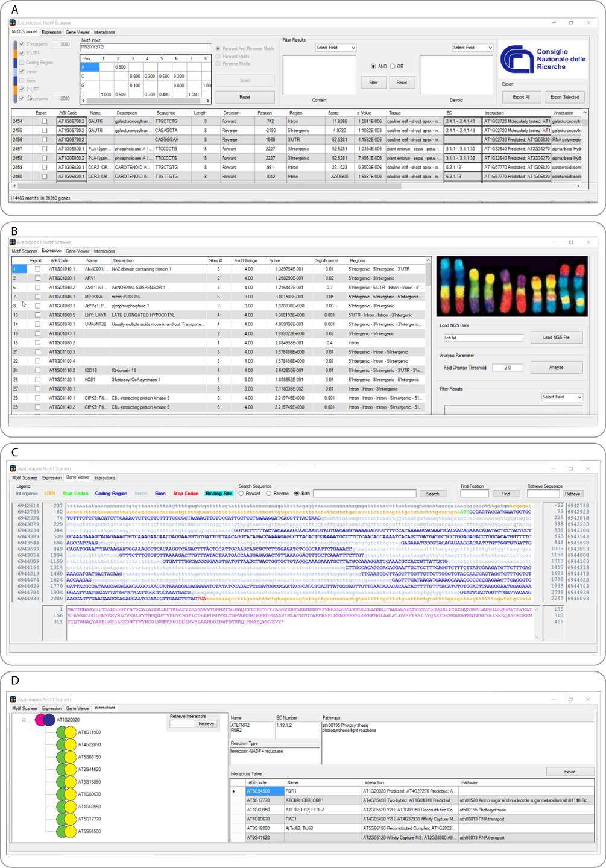606x868 pixels.
Task: Click the green-yellow node icon for AT5G54500
Action: pos(66,831)
